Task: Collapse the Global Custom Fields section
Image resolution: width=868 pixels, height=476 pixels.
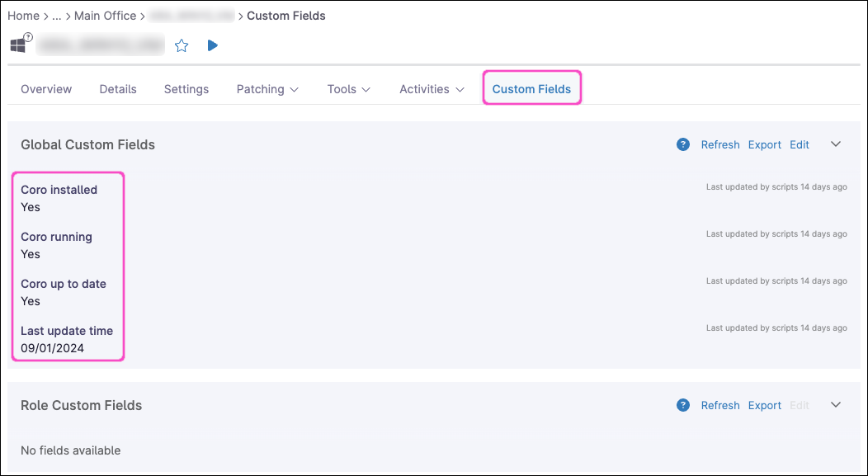Action: 836,144
